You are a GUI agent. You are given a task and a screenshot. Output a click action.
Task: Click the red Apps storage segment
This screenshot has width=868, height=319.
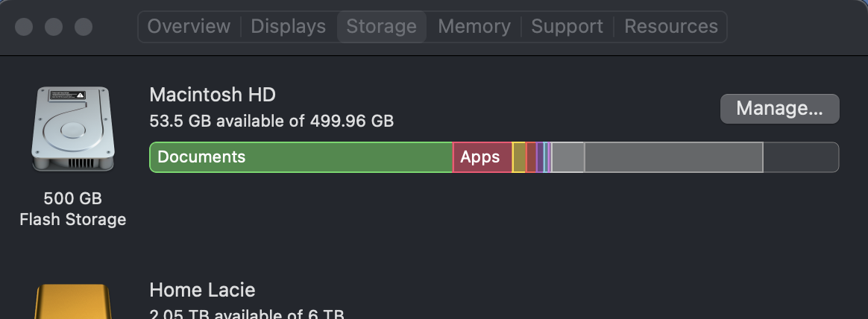pyautogui.click(x=482, y=157)
